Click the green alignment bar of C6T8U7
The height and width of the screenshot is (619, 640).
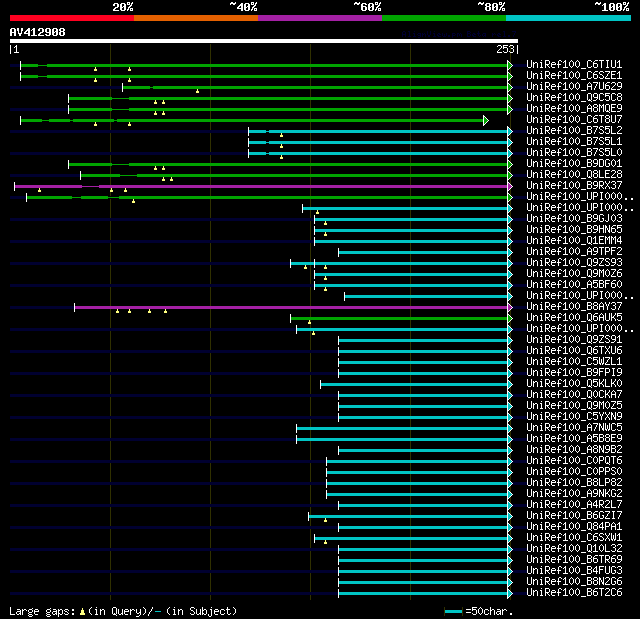pyautogui.click(x=252, y=120)
